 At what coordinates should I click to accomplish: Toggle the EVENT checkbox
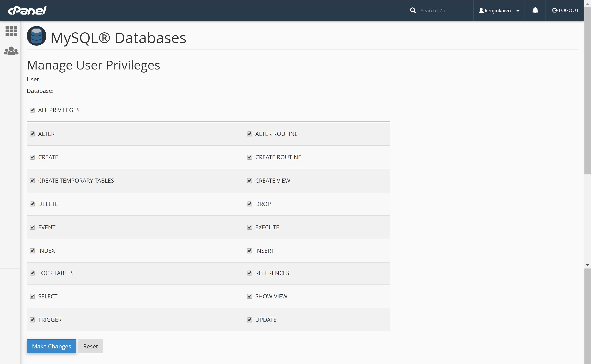click(32, 227)
